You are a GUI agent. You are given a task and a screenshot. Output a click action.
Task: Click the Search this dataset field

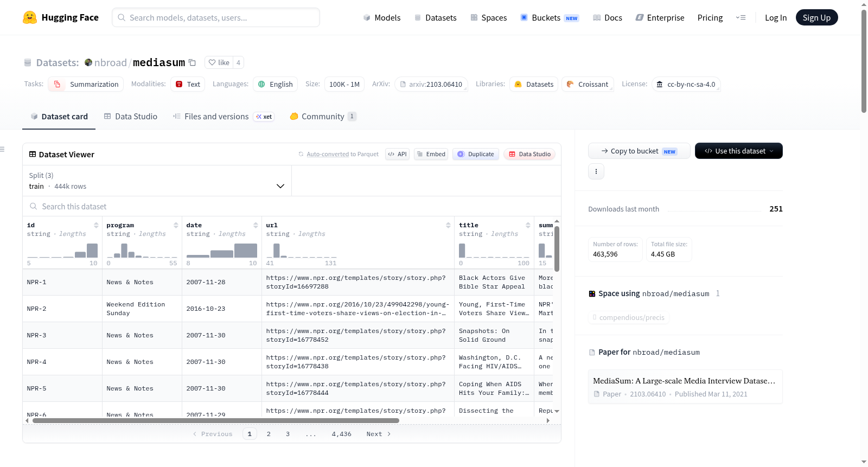click(x=292, y=206)
